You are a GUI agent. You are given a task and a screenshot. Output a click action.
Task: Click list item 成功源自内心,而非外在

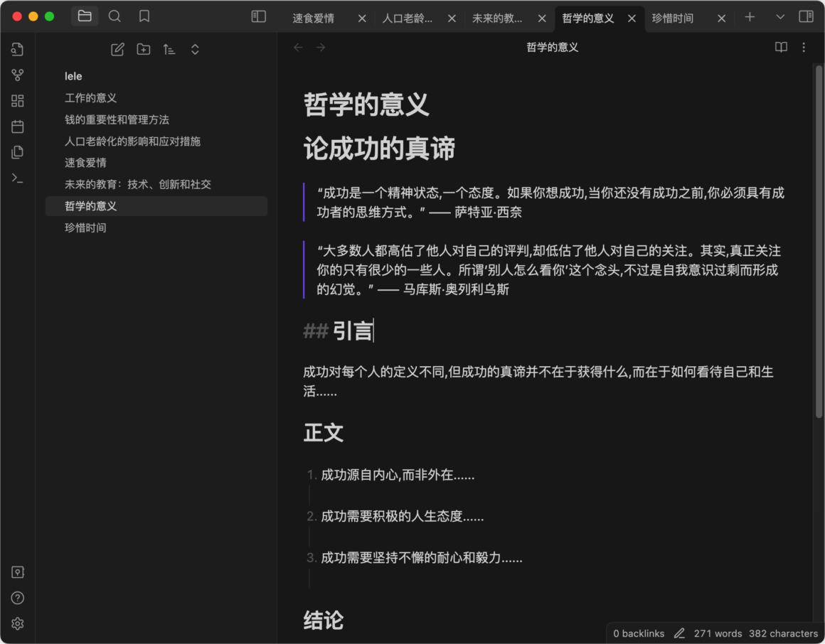(398, 476)
